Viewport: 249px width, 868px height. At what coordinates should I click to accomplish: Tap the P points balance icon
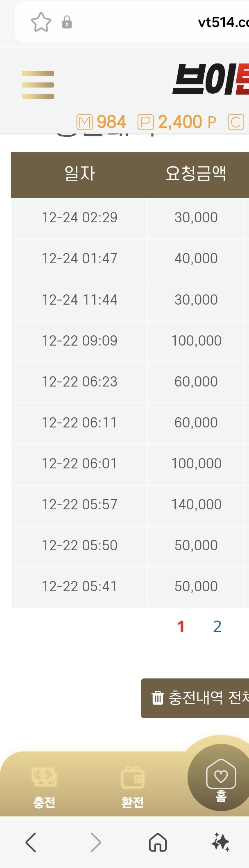coord(146,122)
